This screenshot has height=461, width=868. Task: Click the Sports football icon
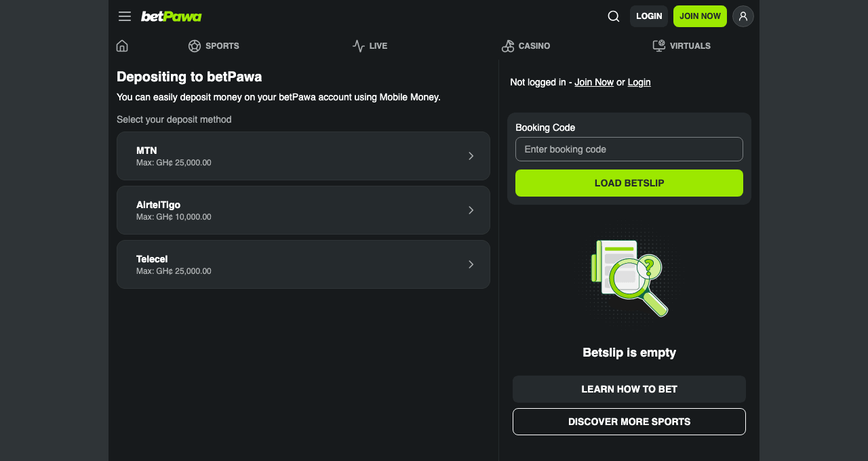[195, 46]
